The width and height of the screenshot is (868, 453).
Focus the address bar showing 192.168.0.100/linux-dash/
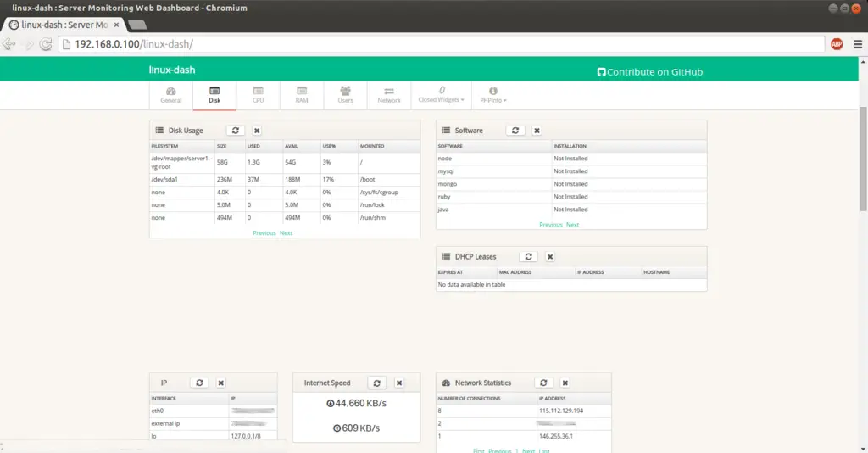442,44
